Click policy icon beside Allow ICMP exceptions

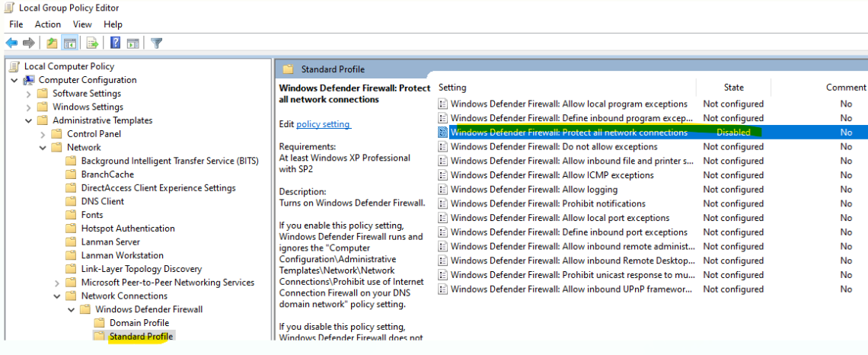(x=442, y=175)
